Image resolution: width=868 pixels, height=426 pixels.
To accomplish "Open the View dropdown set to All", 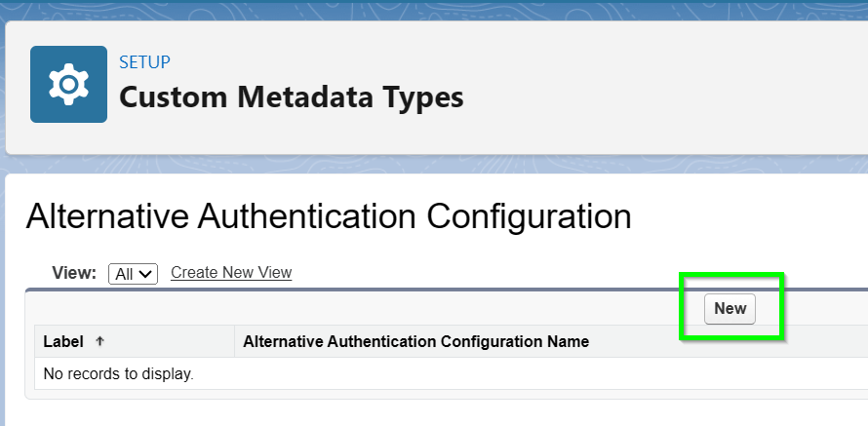I will click(133, 274).
